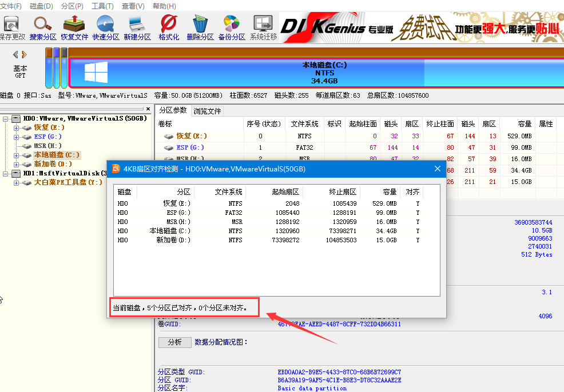
Task: Click the 文件系统 column header in main table
Action: 305,124
